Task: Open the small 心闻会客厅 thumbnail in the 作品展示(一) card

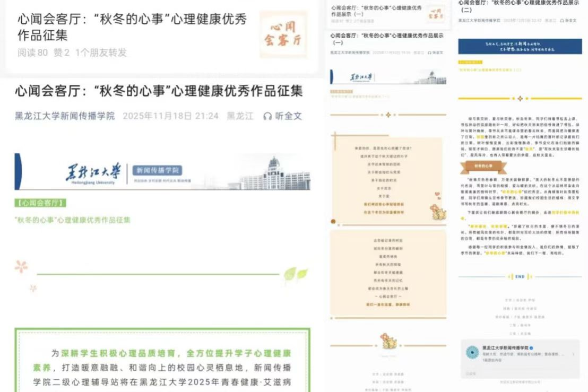Action: click(x=435, y=14)
